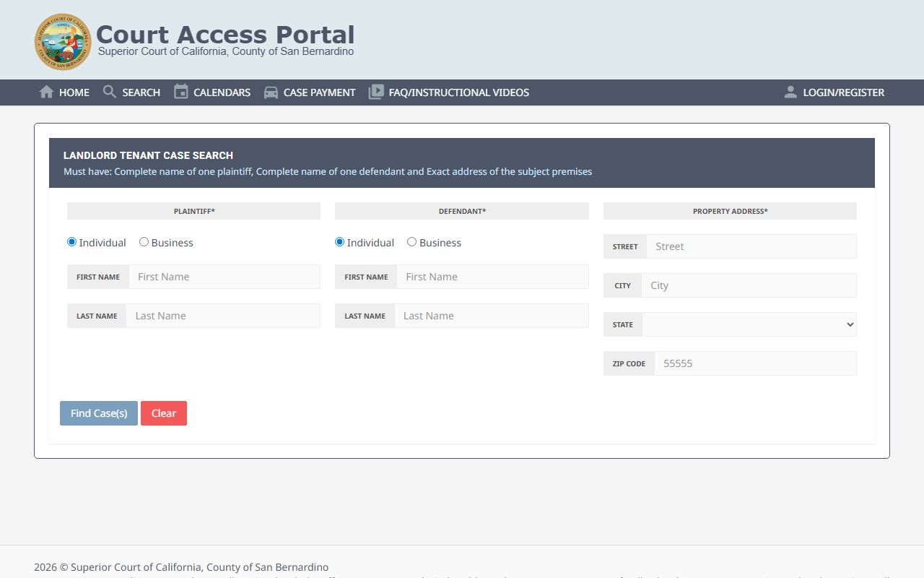Click the PLAINTIFF* column header
The width and height of the screenshot is (924, 578).
pyautogui.click(x=194, y=211)
